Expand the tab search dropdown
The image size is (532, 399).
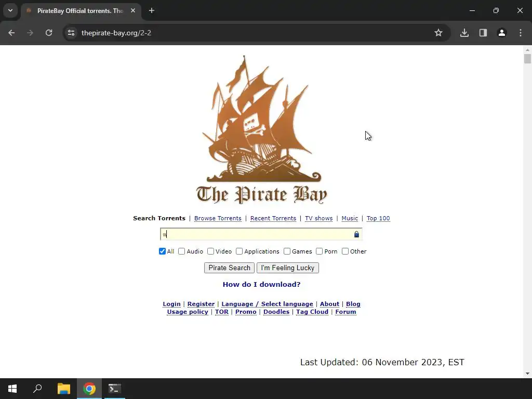point(10,10)
